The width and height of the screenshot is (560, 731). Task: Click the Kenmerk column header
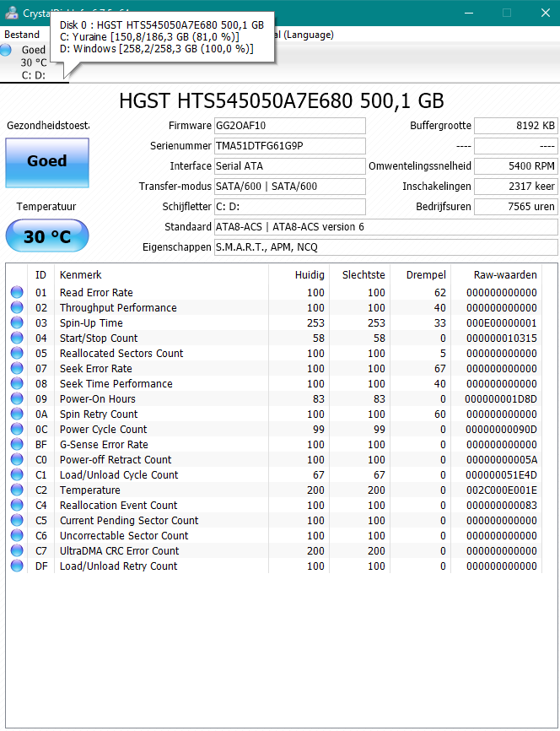161,275
